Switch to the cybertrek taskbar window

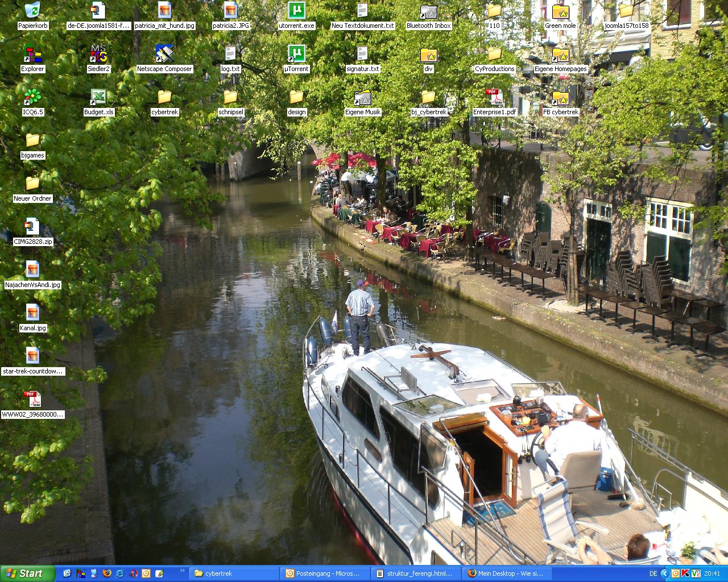pos(233,573)
